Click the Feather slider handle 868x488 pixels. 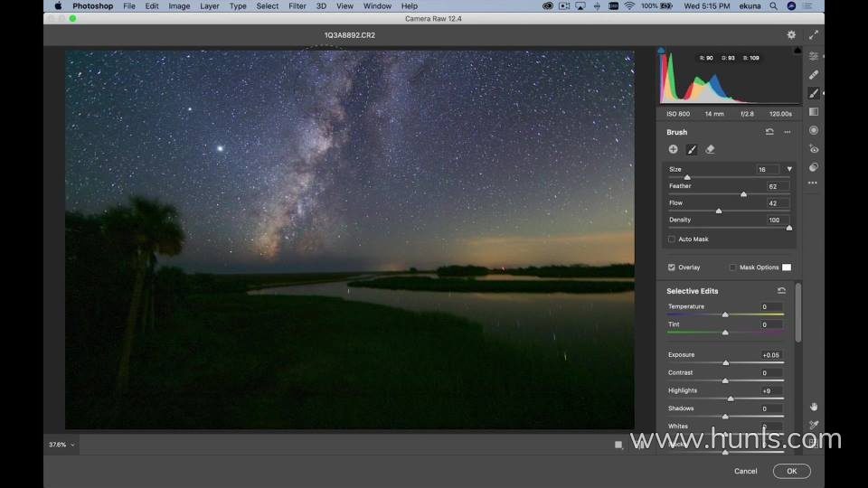pyautogui.click(x=743, y=194)
